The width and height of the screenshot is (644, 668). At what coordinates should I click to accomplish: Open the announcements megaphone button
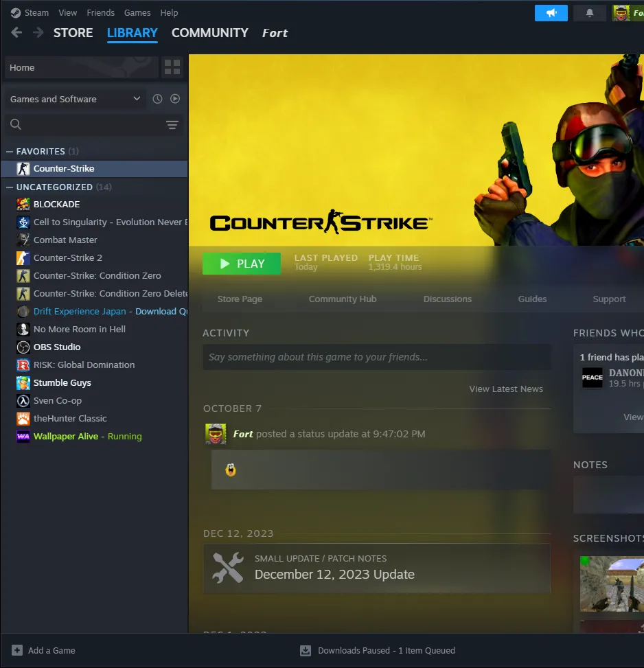click(x=551, y=13)
